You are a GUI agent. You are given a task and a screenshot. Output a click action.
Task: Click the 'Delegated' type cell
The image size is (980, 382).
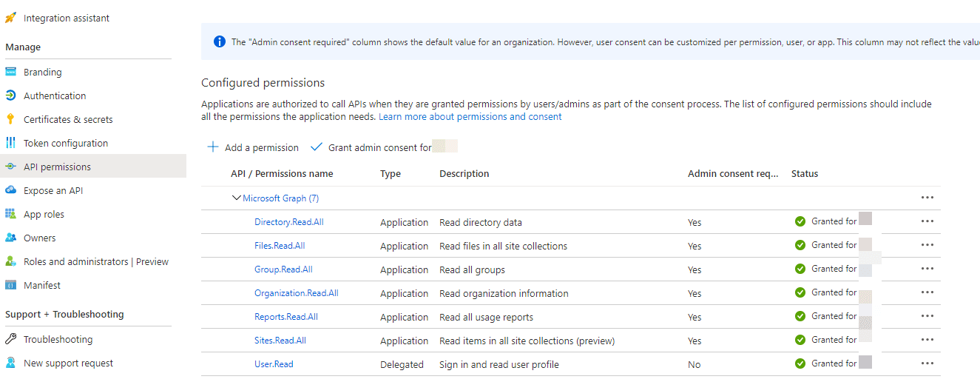pyautogui.click(x=402, y=364)
